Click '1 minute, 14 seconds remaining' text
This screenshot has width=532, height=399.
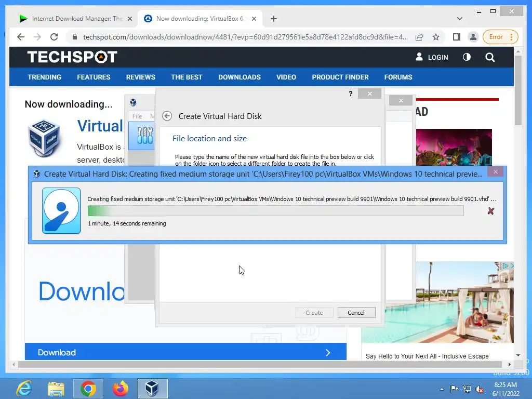coord(127,223)
